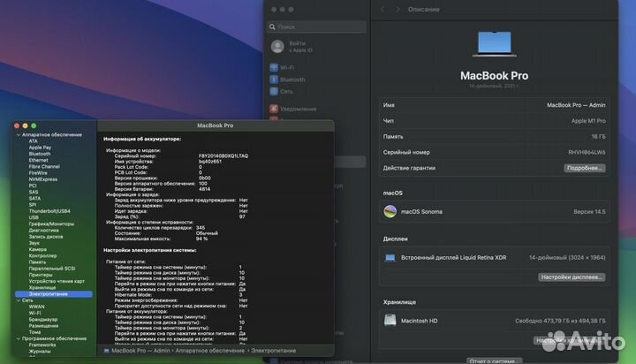The height and width of the screenshot is (364, 636).
Task: Select Параллельный SCSI item
Action: 52,269
